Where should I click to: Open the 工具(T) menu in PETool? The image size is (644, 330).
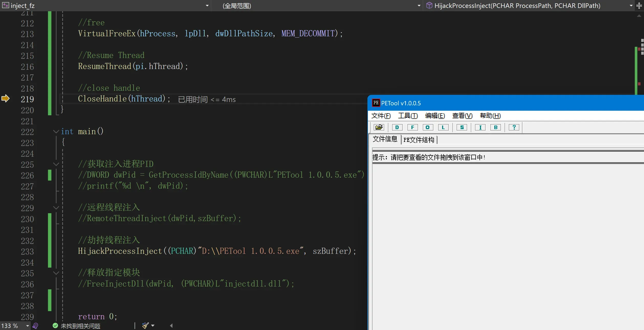(408, 116)
